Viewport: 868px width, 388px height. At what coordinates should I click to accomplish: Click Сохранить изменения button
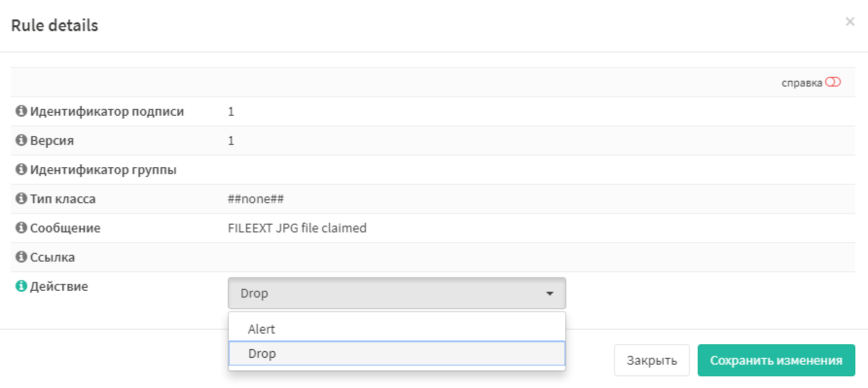coord(776,360)
